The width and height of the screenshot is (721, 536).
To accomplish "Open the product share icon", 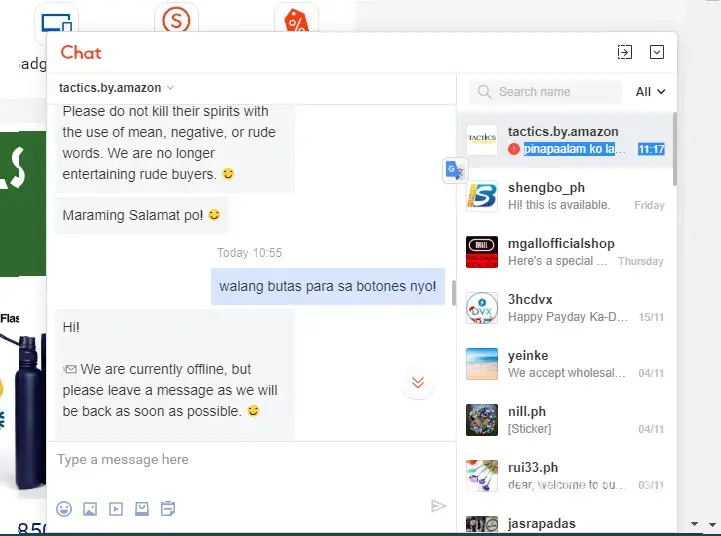I will point(142,508).
